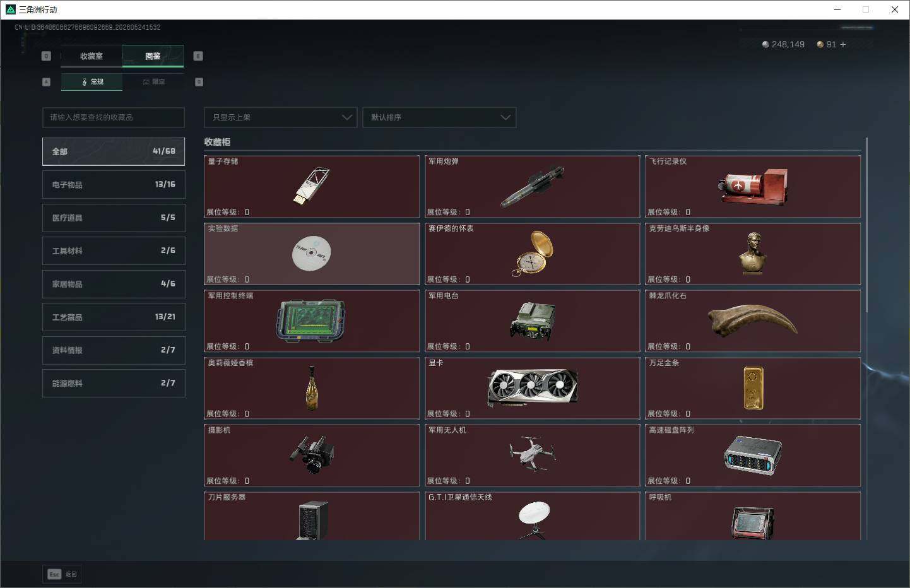The image size is (910, 588).
Task: Click the 万足金条 gold bar
Action: pyautogui.click(x=753, y=388)
